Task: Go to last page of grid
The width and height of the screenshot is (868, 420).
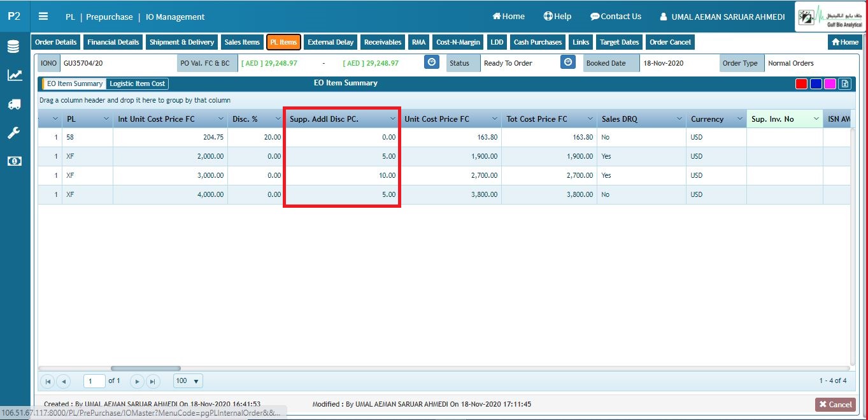Action: pos(152,381)
